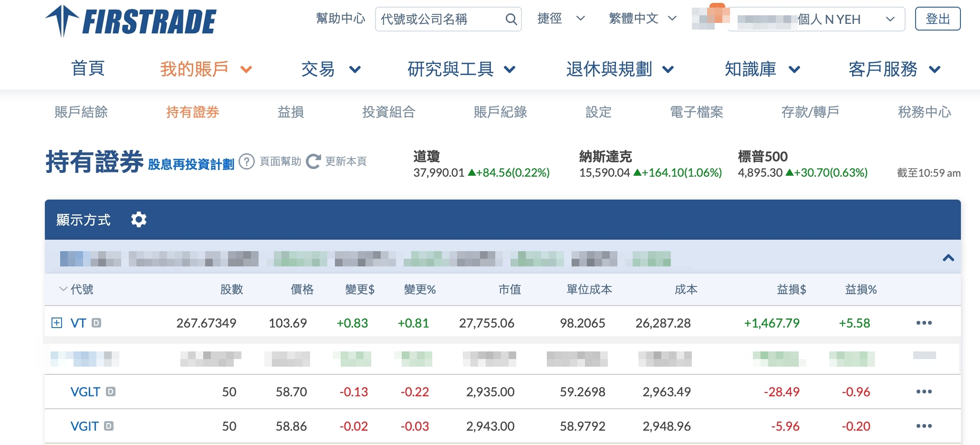Switch to 持有證券 tab
The width and height of the screenshot is (980, 445).
193,112
